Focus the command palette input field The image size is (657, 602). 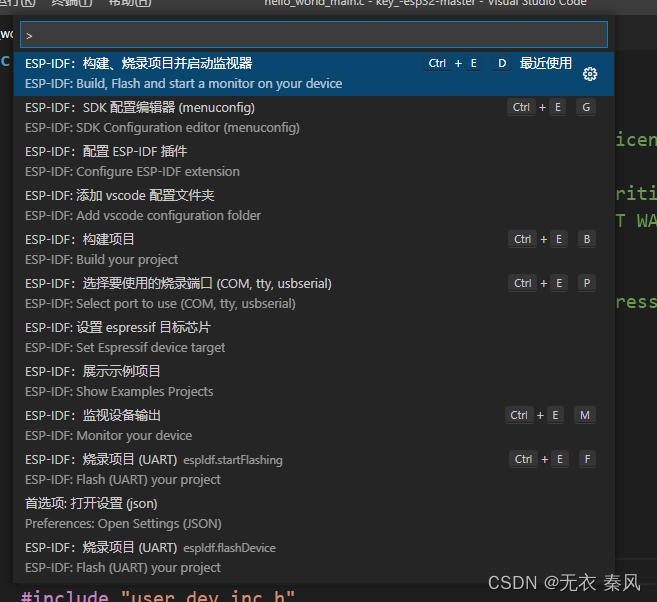pyautogui.click(x=314, y=35)
